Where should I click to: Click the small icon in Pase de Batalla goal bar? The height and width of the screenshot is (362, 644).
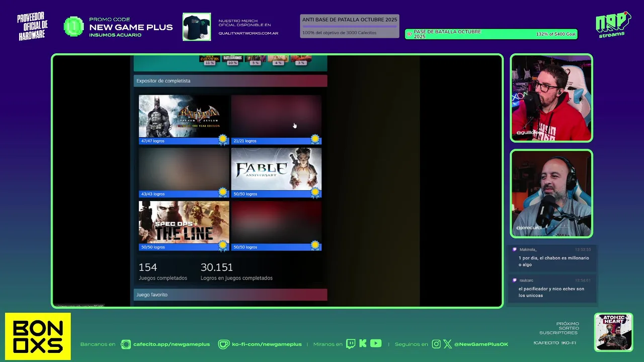(409, 34)
